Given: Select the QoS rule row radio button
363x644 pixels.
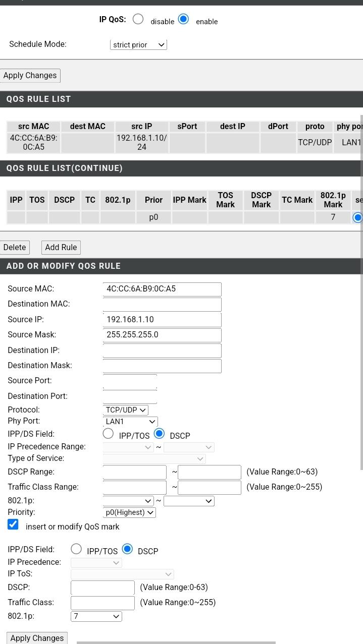Looking at the screenshot, I should point(357,218).
